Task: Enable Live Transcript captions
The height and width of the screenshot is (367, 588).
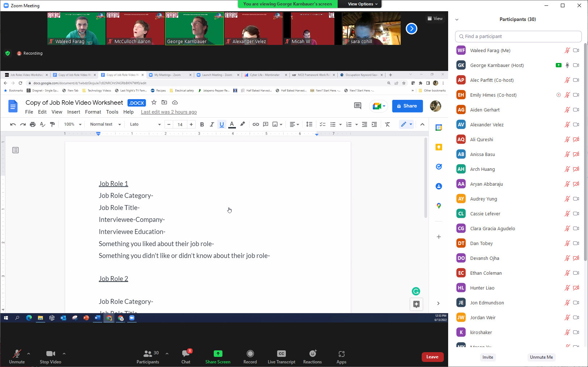Action: (x=282, y=354)
